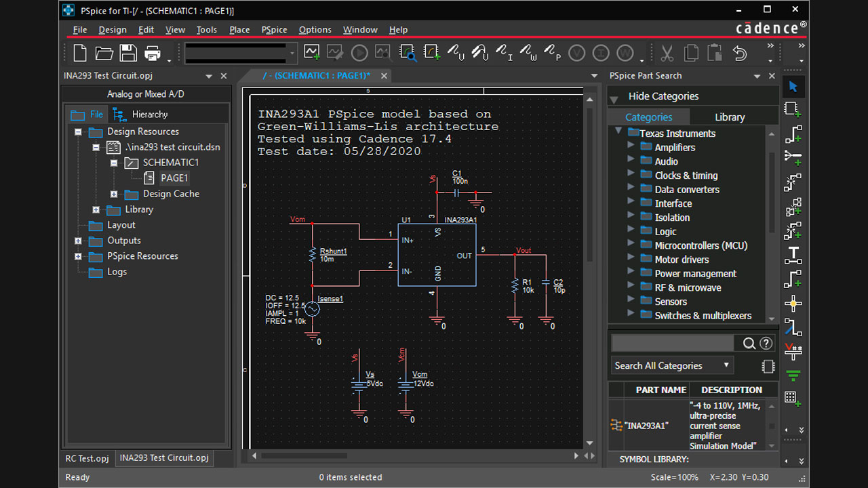Cut selection with the scissors icon
This screenshot has width=868, height=488.
[x=667, y=53]
